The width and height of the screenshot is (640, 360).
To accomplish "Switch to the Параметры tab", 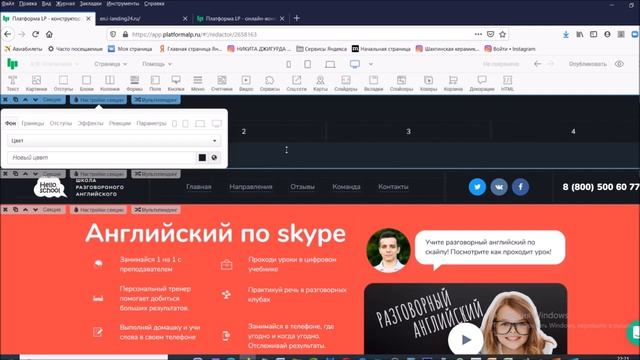I will tap(151, 123).
